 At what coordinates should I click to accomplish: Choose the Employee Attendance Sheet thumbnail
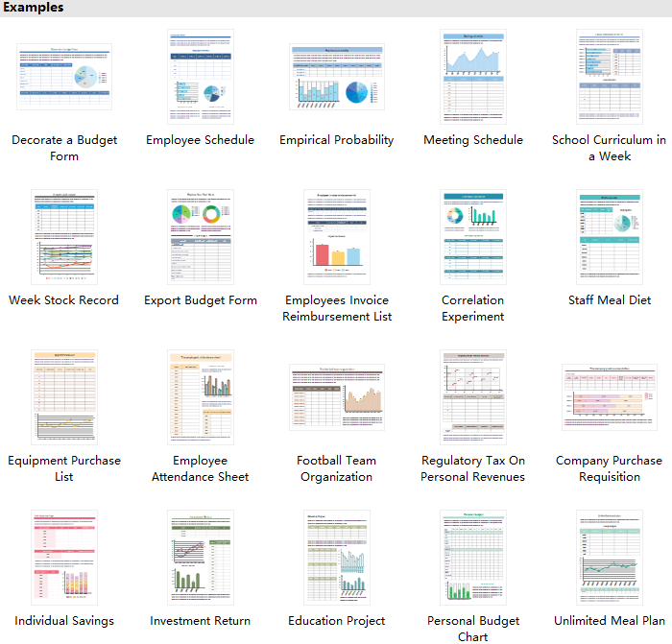pos(201,397)
